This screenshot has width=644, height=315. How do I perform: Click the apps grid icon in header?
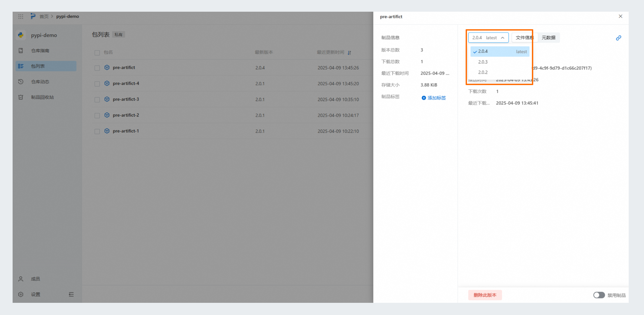21,16
